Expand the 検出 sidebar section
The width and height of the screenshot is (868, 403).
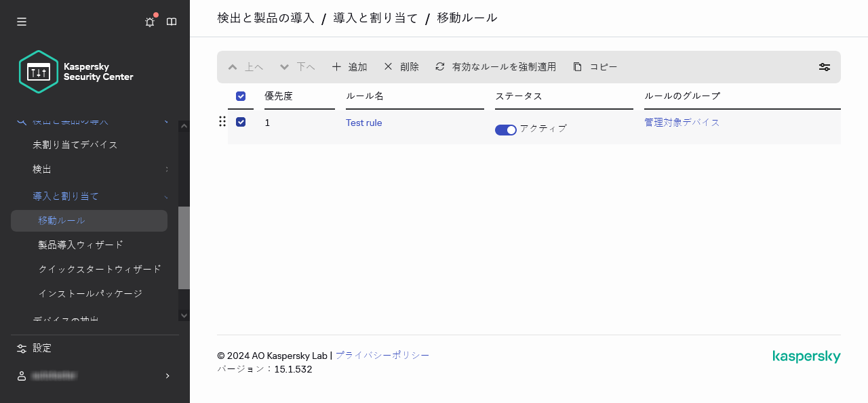[42, 169]
